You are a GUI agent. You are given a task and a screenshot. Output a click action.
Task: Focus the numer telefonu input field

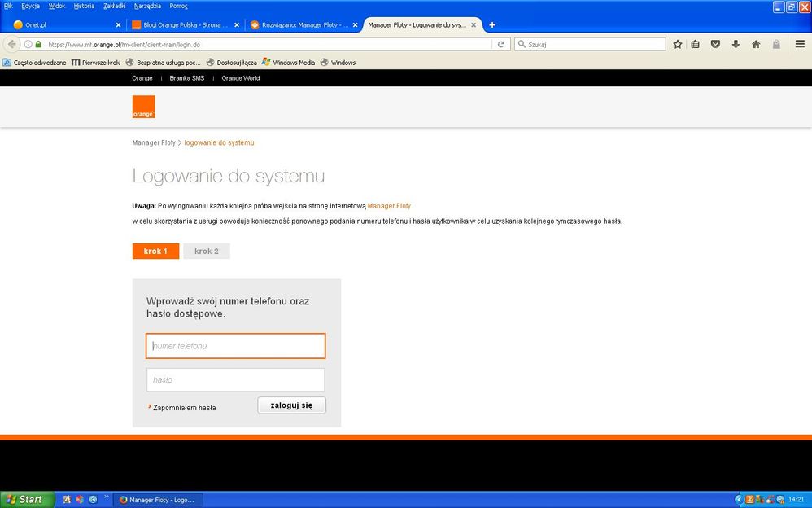click(235, 346)
